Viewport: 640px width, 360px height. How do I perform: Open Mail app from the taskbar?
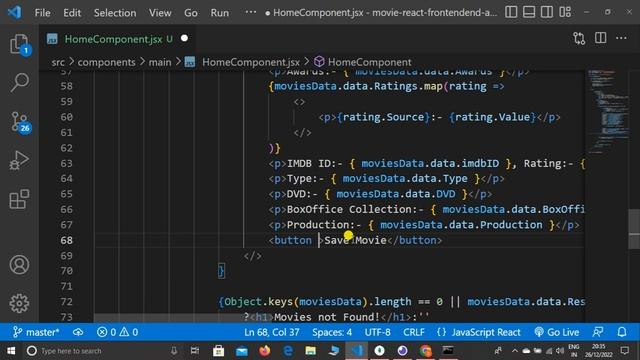[x=242, y=351]
